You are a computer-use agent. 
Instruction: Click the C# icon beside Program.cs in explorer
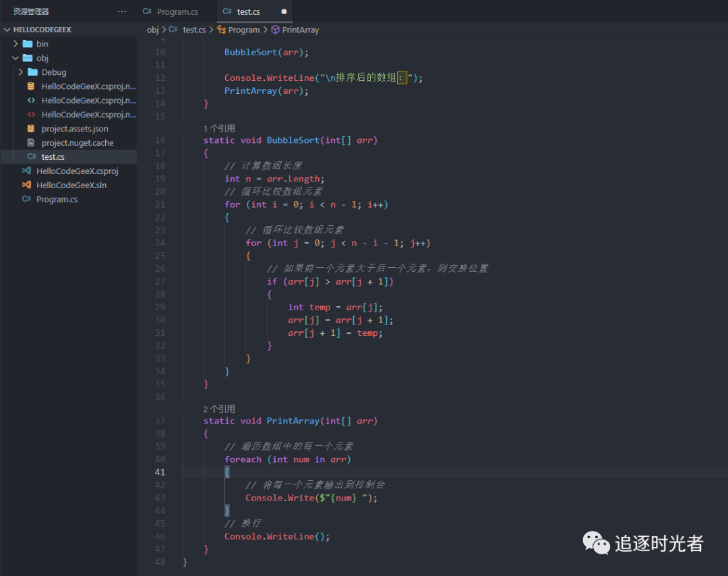26,199
